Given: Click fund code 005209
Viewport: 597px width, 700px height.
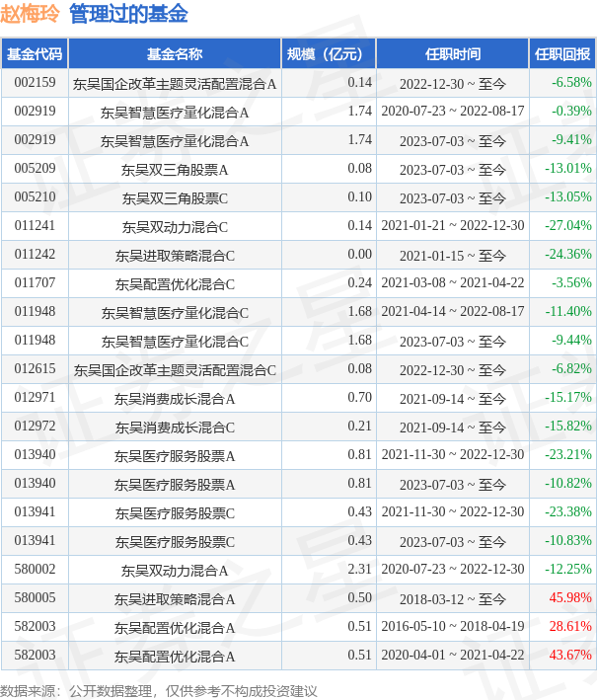Looking at the screenshot, I should (x=35, y=168).
